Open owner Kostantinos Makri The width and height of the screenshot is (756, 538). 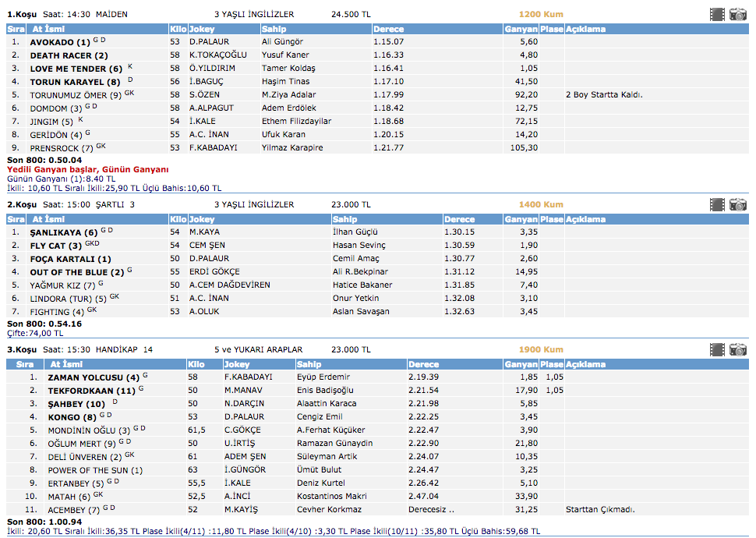click(329, 496)
